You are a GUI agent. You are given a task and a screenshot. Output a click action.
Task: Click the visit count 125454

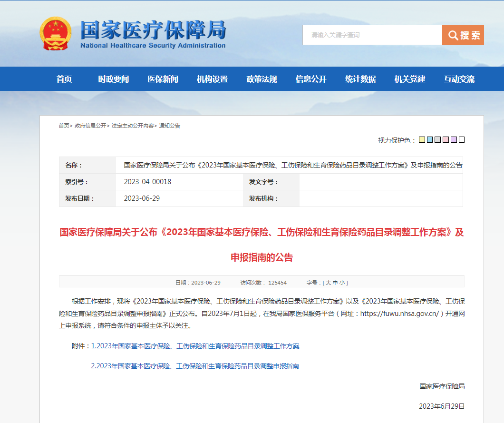pyautogui.click(x=277, y=283)
